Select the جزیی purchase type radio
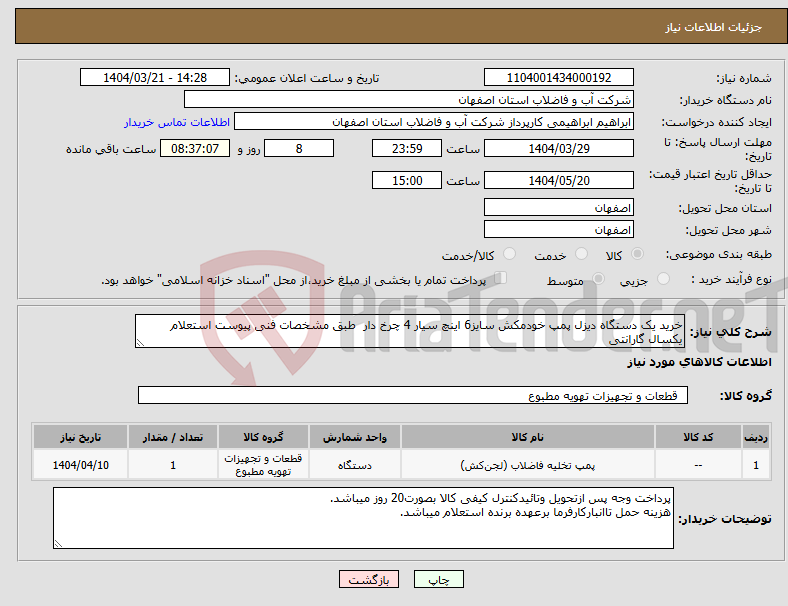The width and height of the screenshot is (788, 606). [x=663, y=279]
